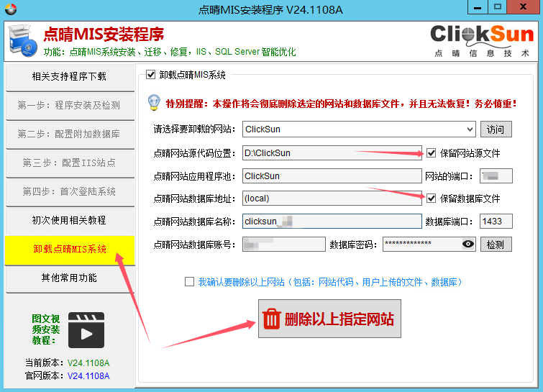Click the video tutorial clapperboard icon

pyautogui.click(x=86, y=330)
